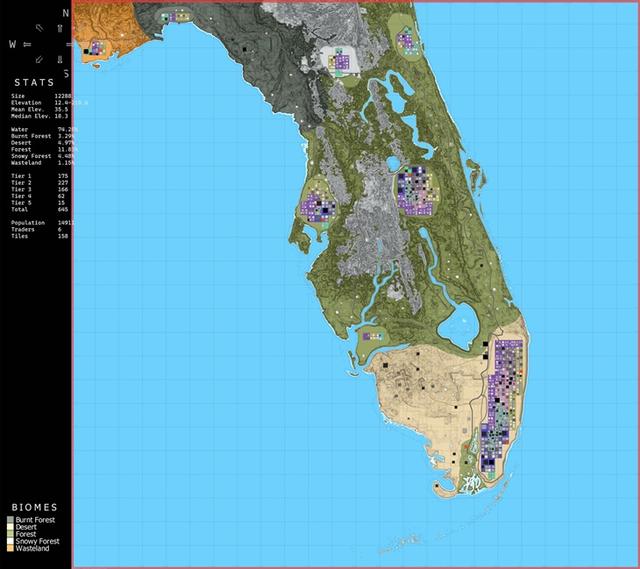Click the small town above the desert coast
Image resolution: width=640 pixels, height=569 pixels.
373,336
